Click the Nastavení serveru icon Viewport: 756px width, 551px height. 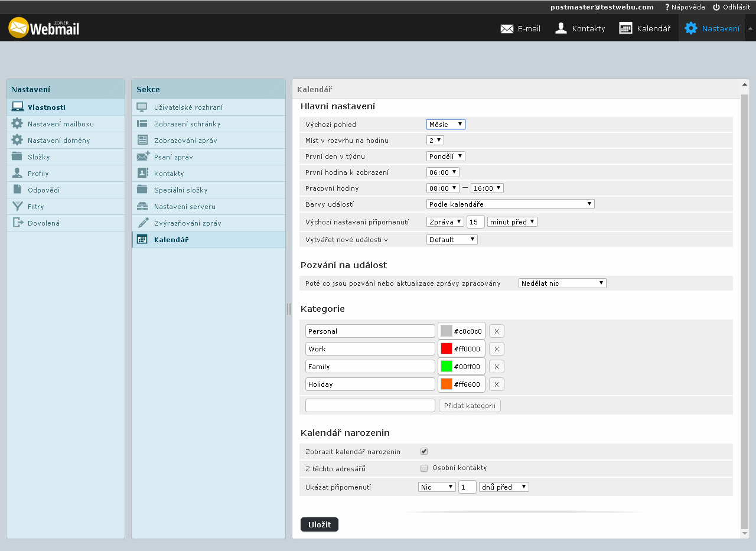(x=142, y=207)
